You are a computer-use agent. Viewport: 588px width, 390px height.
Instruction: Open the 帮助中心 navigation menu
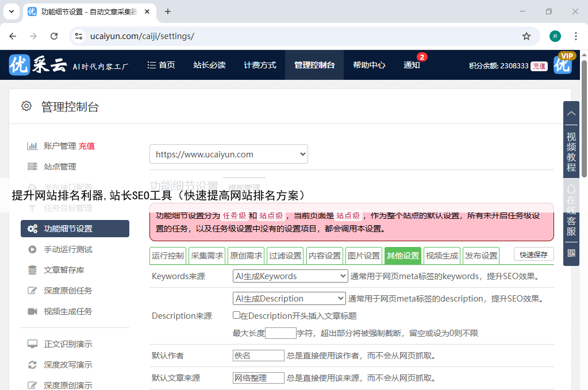pos(369,65)
